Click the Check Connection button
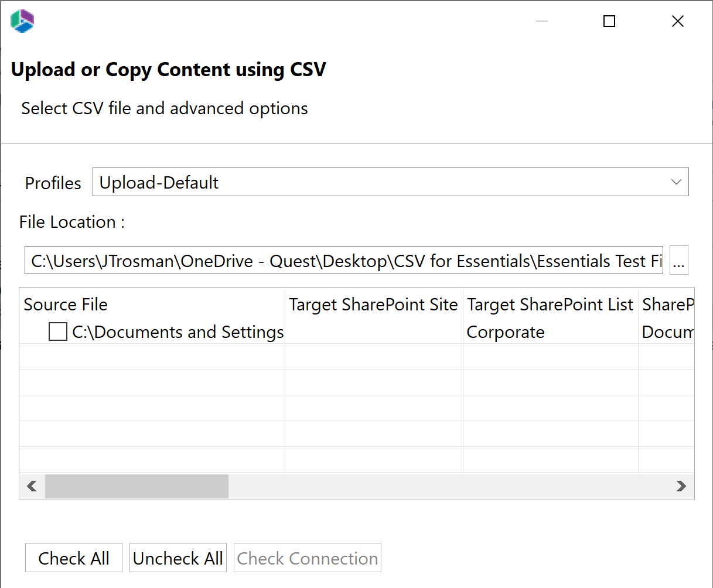The image size is (713, 588). (x=308, y=558)
